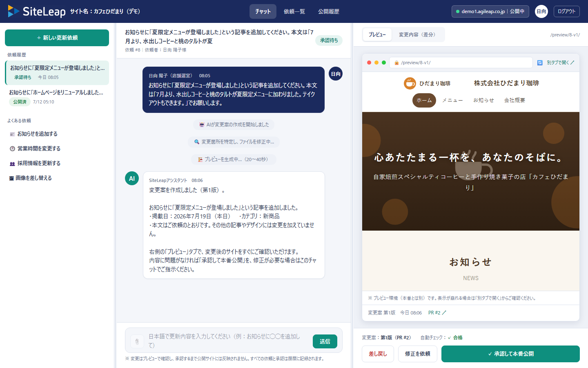Click 承認して本番公開 button

coord(510,354)
